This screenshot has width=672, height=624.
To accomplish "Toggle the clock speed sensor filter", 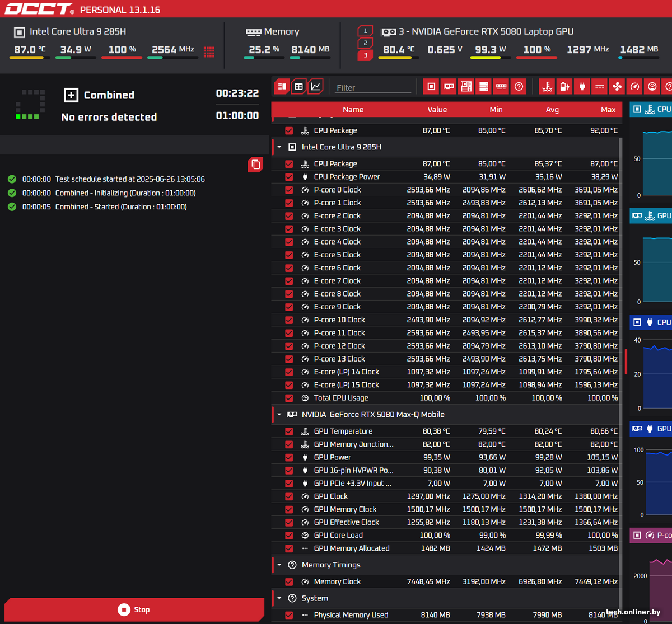I will click(x=634, y=86).
